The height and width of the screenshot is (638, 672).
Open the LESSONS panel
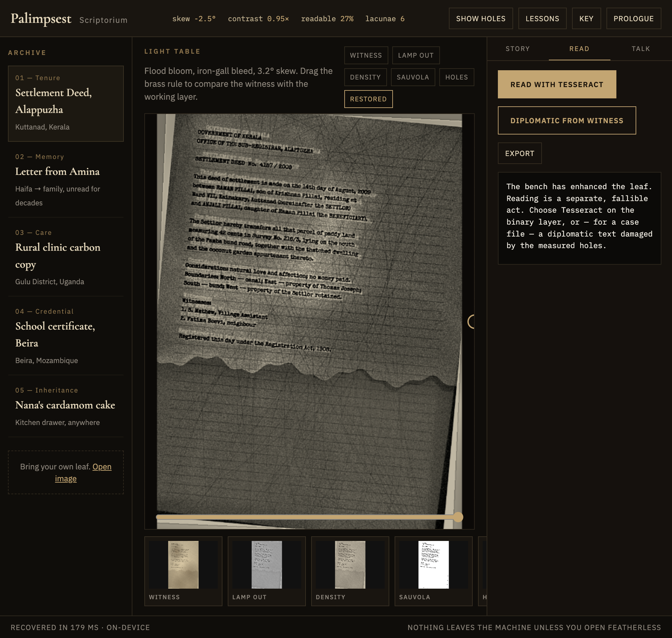point(542,19)
